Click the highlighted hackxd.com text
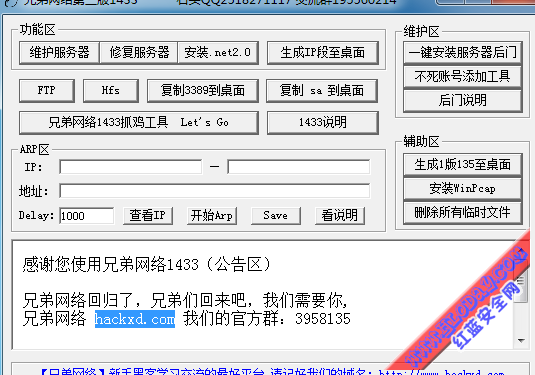The height and width of the screenshot is (375, 535). (x=135, y=319)
